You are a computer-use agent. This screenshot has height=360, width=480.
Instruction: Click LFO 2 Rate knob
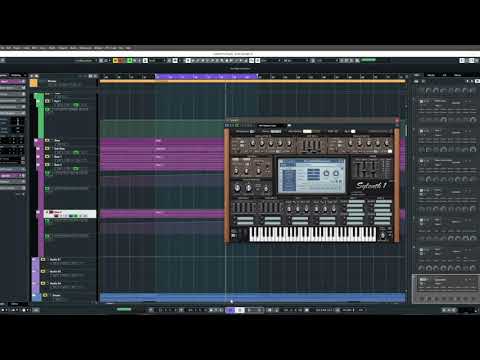(x=316, y=209)
